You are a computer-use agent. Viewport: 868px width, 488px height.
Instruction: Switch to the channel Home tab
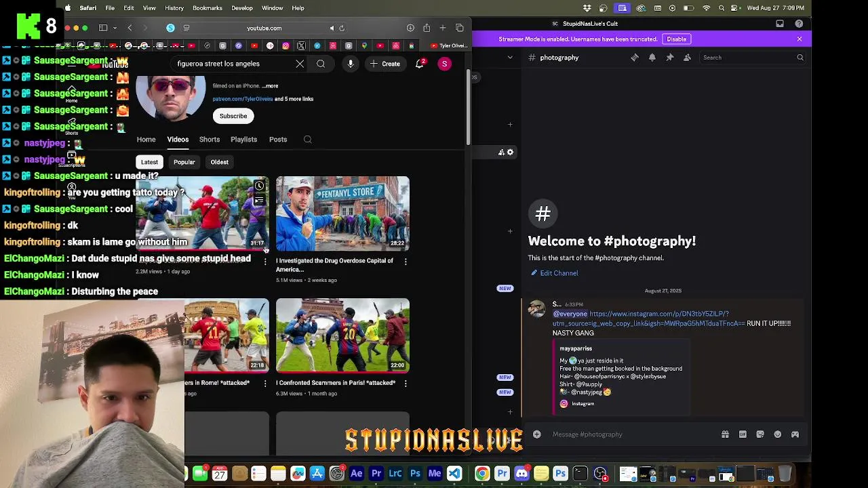pos(146,140)
